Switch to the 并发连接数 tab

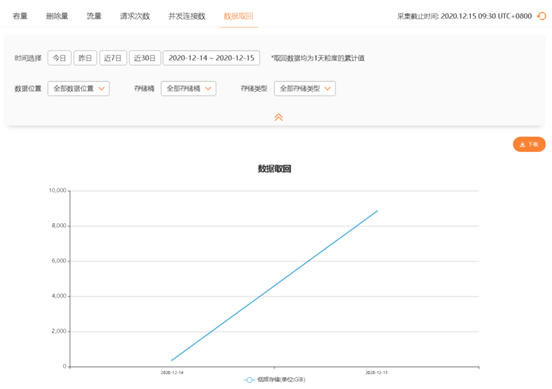[x=187, y=16]
